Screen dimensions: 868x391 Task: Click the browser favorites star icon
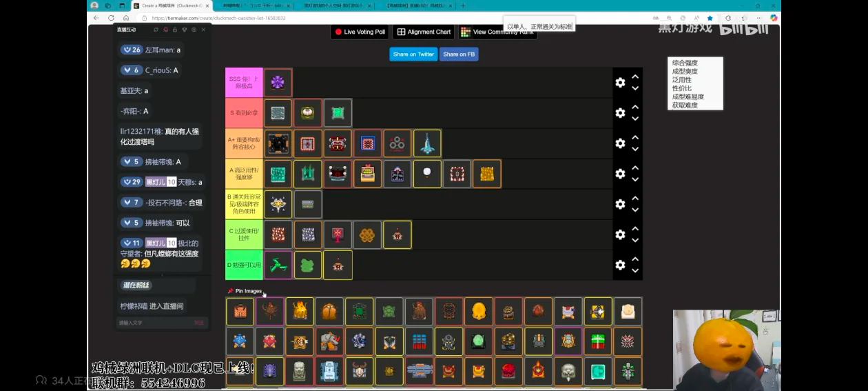(710, 18)
